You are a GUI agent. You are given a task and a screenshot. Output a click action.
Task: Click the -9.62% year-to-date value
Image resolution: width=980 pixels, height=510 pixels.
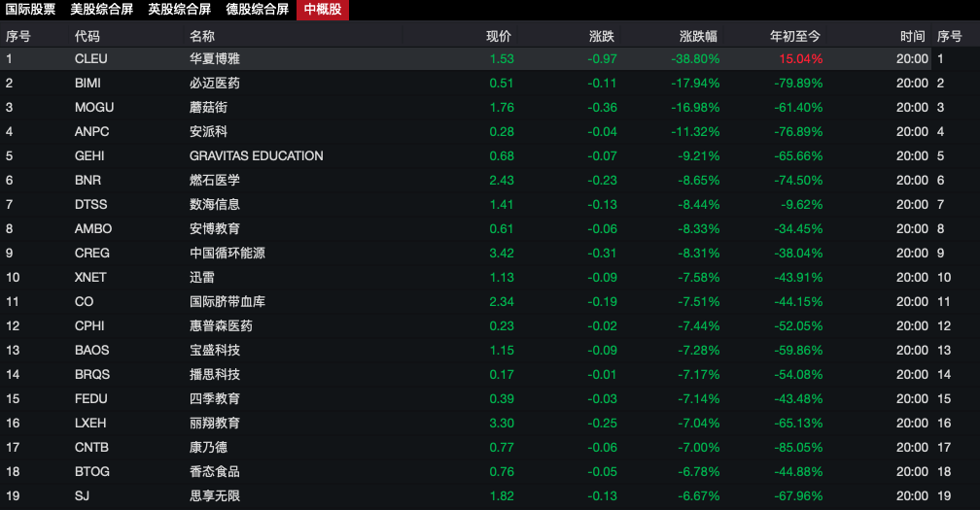802,205
